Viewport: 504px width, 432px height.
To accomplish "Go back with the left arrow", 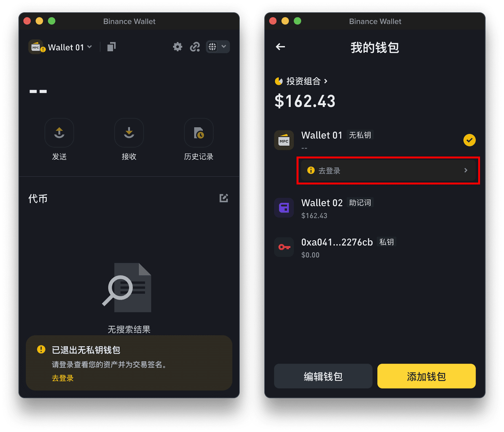I will point(280,47).
